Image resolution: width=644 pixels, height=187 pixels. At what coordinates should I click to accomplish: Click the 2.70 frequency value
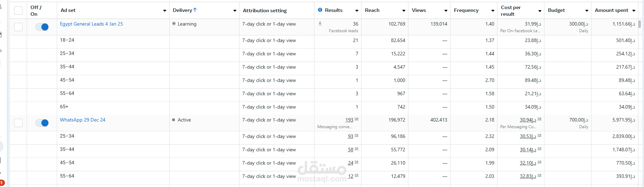point(490,80)
